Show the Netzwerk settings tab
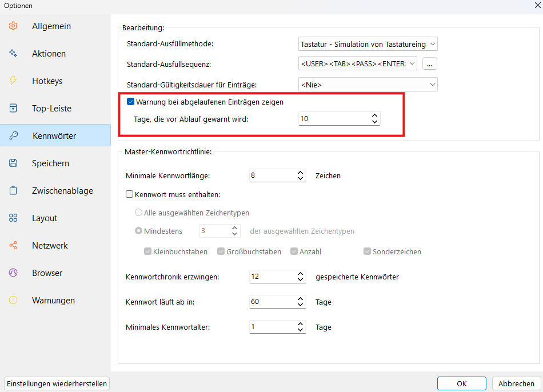Image resolution: width=543 pixels, height=392 pixels. point(55,246)
